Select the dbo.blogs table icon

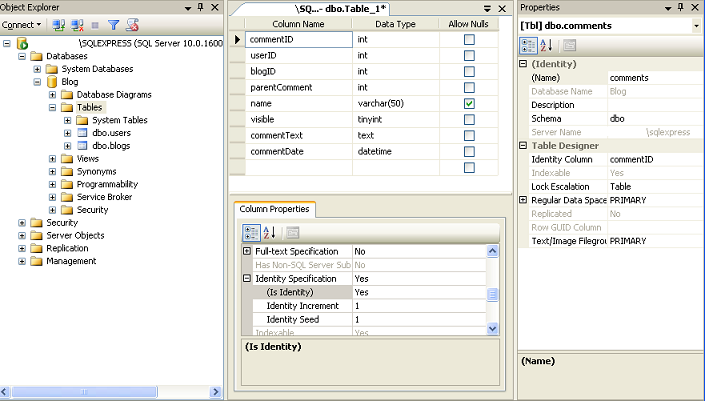pyautogui.click(x=82, y=146)
